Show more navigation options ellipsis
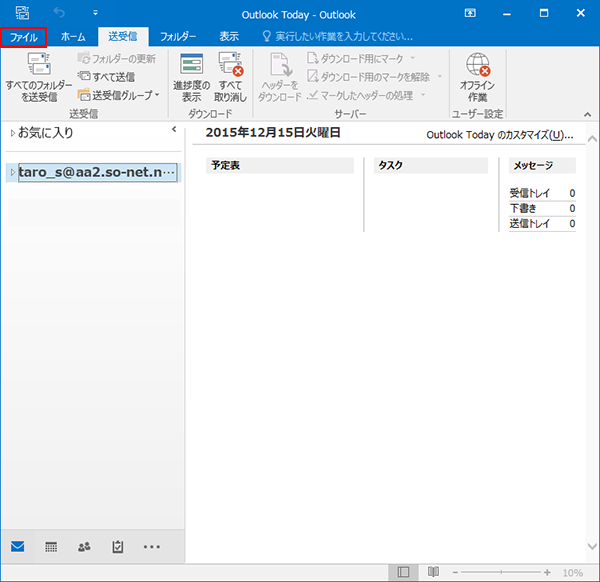This screenshot has width=600, height=582. [x=152, y=546]
